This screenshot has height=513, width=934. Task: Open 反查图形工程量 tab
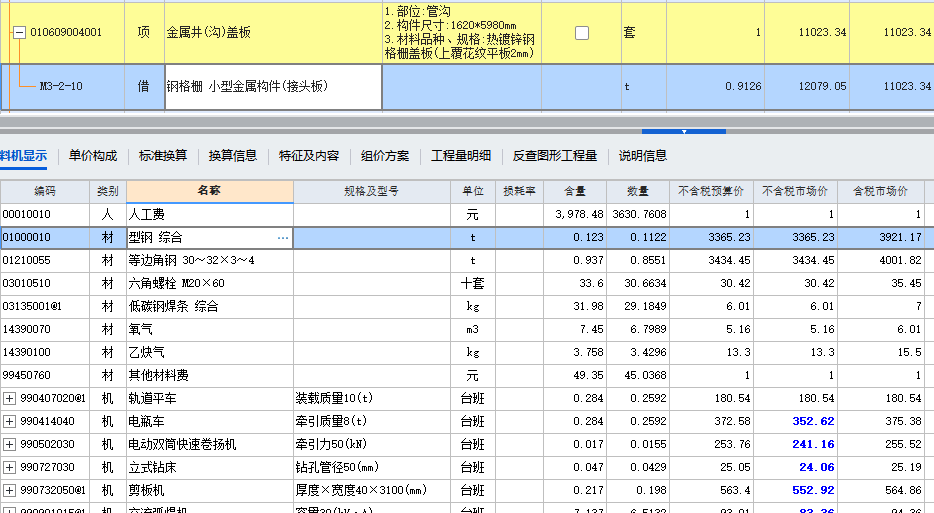click(x=555, y=156)
